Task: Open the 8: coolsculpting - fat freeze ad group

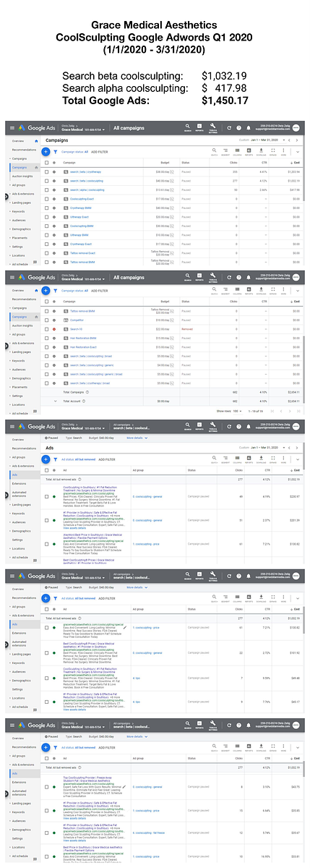Action: 149,833
